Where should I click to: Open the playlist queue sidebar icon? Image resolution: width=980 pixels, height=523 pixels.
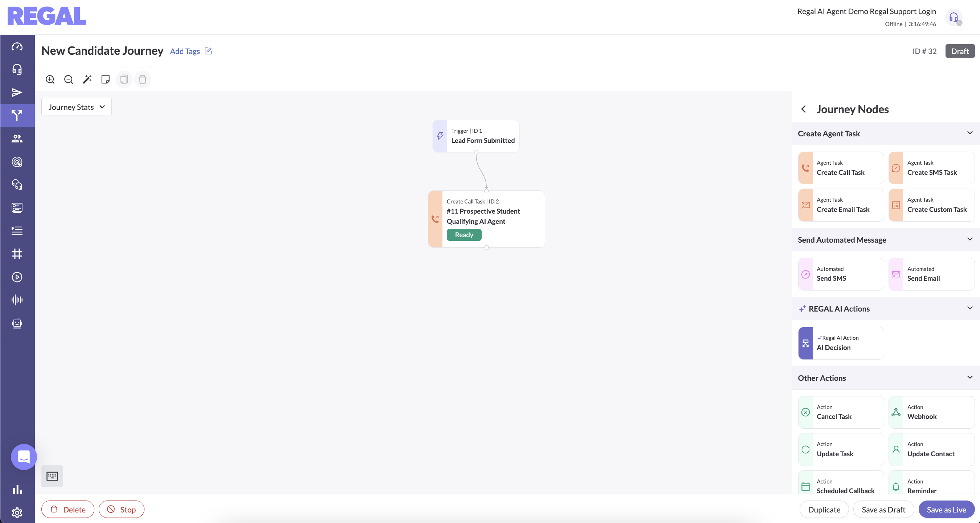coord(17,231)
